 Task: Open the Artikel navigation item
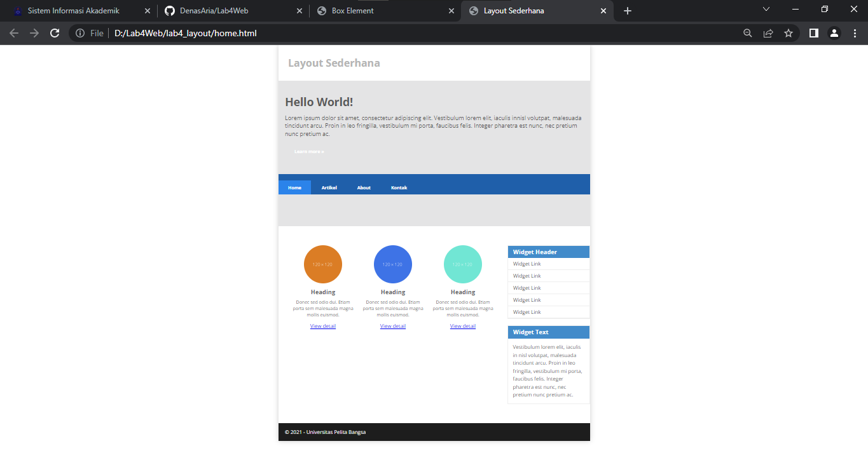[329, 187]
